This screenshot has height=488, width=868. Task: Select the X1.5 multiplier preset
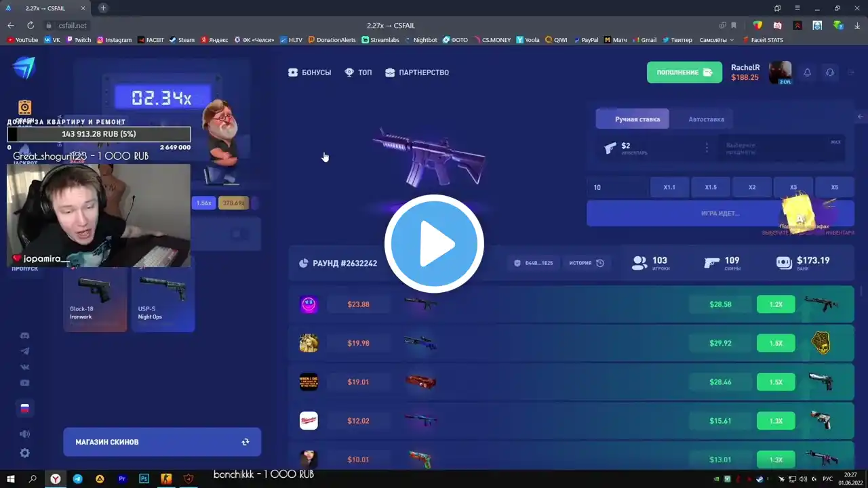point(711,187)
